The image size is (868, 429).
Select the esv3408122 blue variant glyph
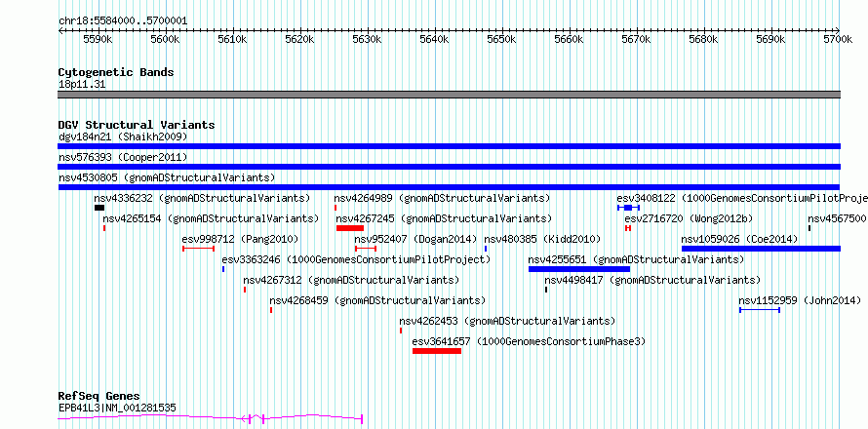click(628, 208)
